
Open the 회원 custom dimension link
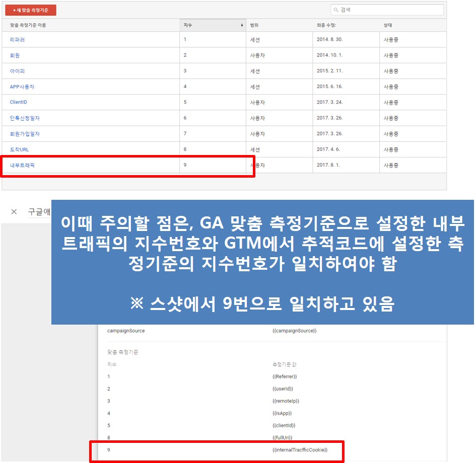pyautogui.click(x=15, y=55)
